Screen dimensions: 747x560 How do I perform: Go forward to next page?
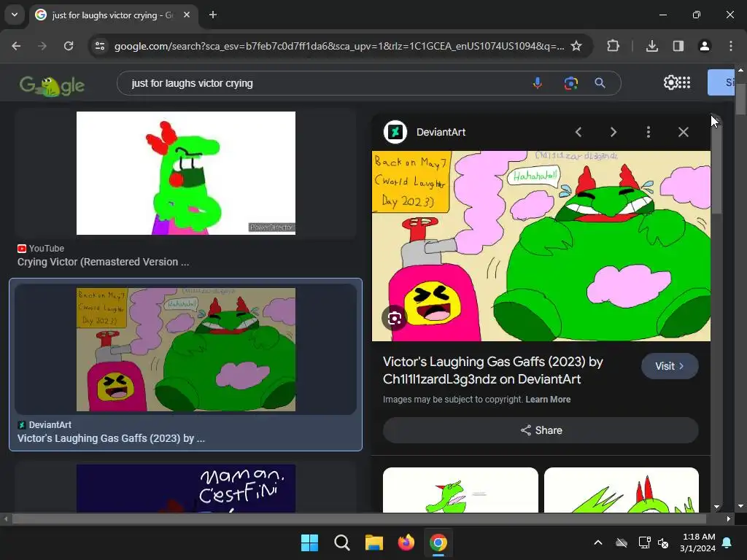click(42, 46)
